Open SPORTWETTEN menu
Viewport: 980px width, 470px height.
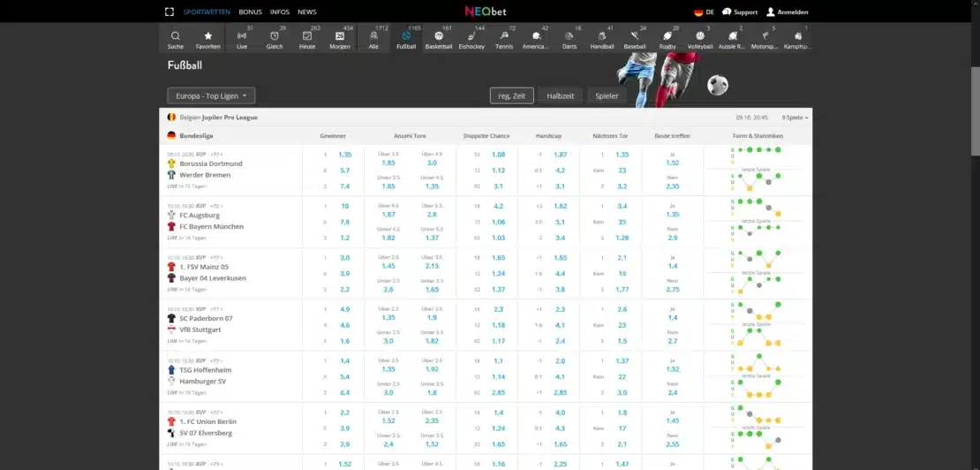(x=207, y=11)
